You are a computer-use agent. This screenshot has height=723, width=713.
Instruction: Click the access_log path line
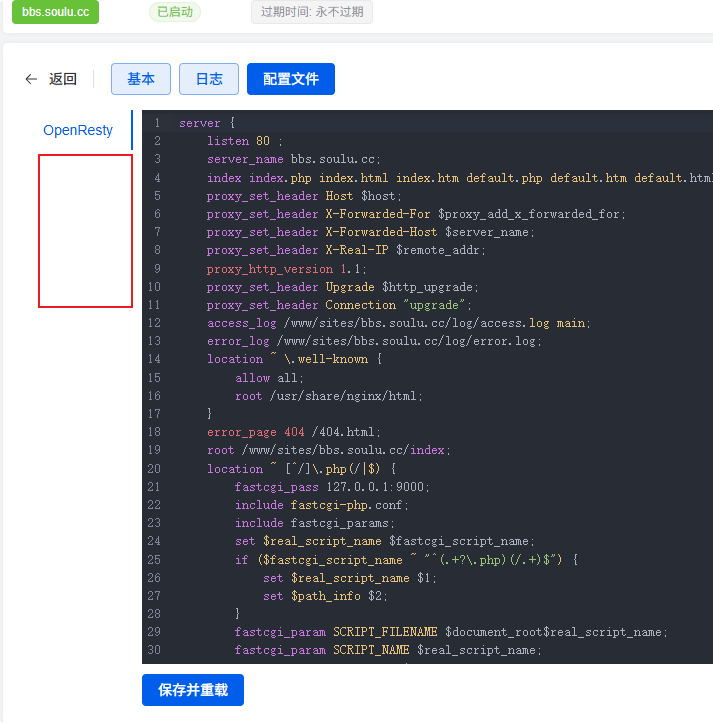click(398, 323)
